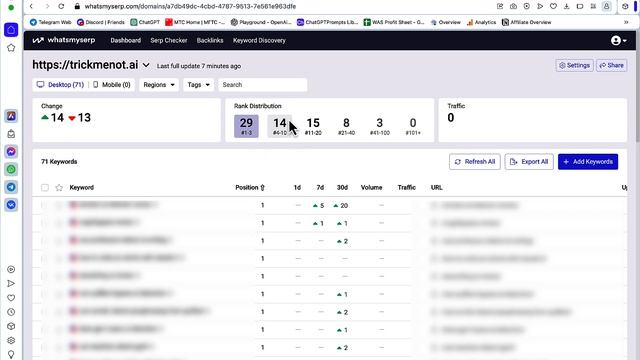
Task: Open the Discord | Friends bookmark
Action: 101,22
